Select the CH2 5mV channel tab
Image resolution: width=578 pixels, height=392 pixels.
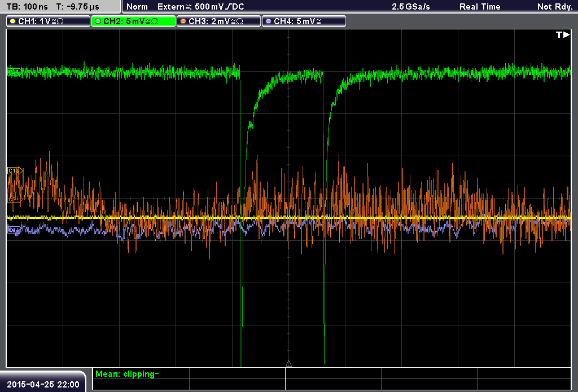[x=133, y=21]
